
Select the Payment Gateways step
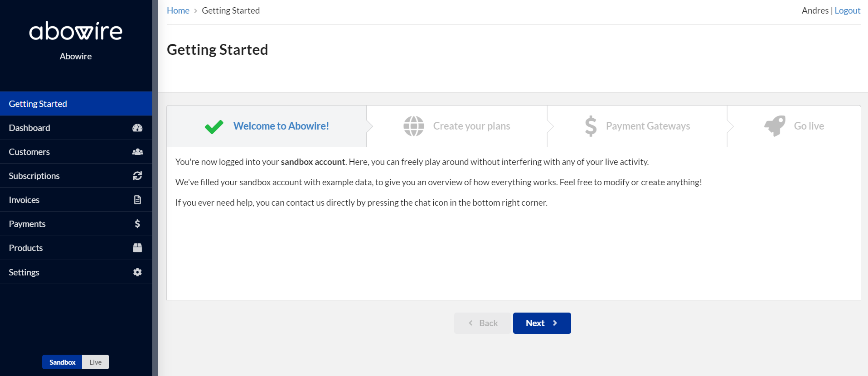[x=637, y=126]
